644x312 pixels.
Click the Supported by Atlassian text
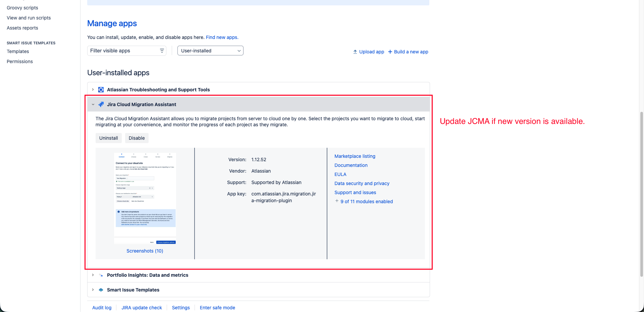tap(276, 182)
